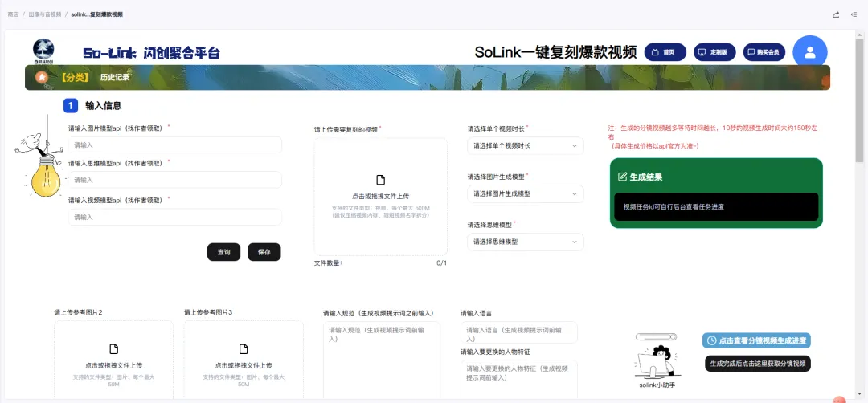The image size is (868, 403).
Task: Click 点击查看分镜视频生成进度 button
Action: [756, 340]
